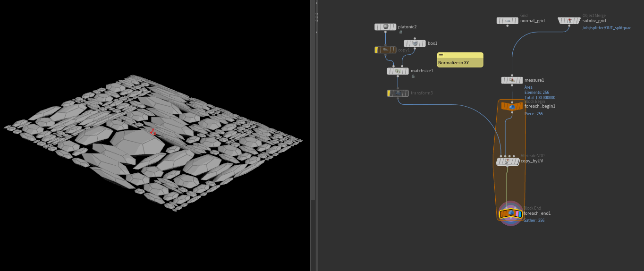Viewport: 644px width, 271px height.
Task: Collapse the Normalize in XY sticky note
Action: tap(441, 55)
